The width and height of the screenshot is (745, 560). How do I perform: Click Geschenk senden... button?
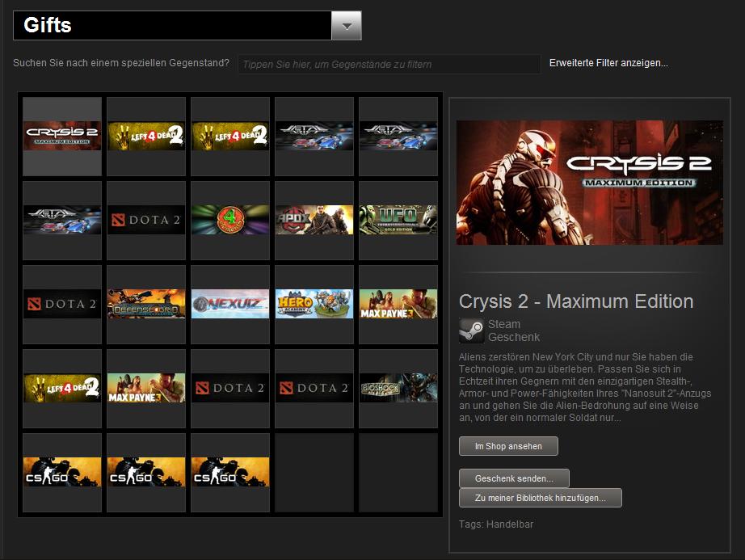514,478
